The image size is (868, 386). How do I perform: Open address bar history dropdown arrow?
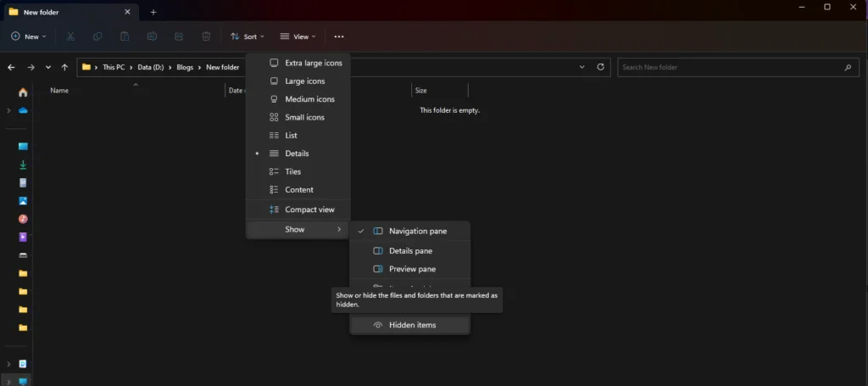pyautogui.click(x=581, y=67)
